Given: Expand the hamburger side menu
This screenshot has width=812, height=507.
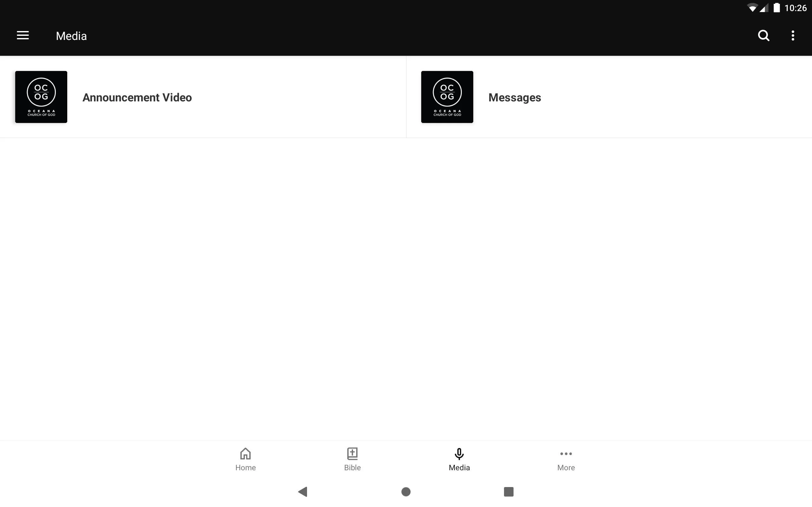Looking at the screenshot, I should pos(23,35).
